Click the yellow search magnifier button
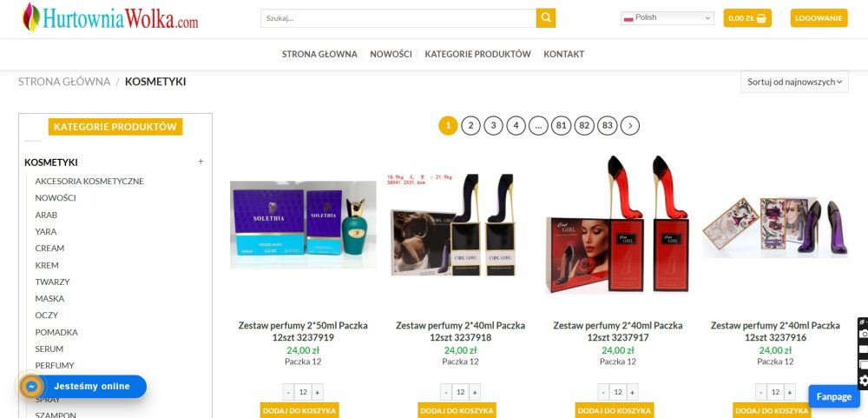Image resolution: width=868 pixels, height=418 pixels. pyautogui.click(x=545, y=17)
